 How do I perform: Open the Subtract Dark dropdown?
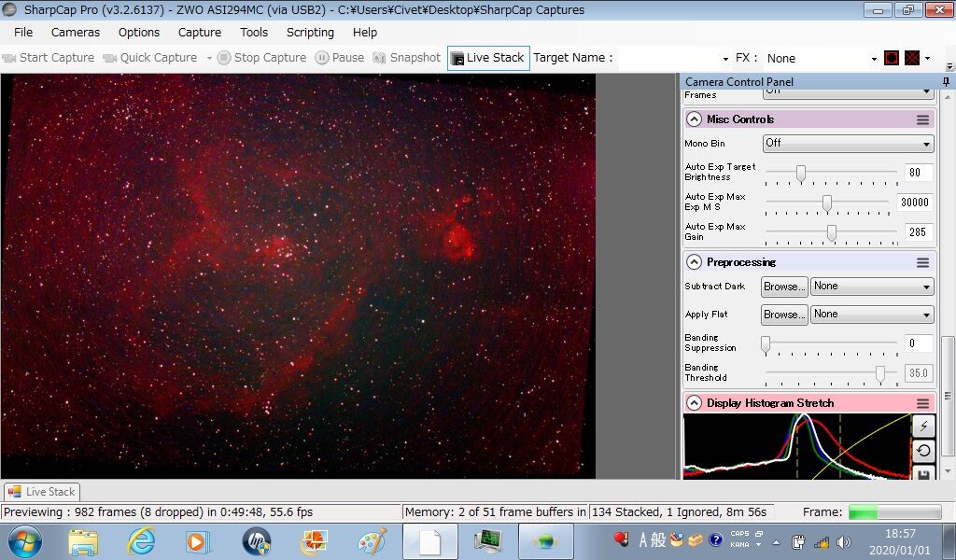(872, 287)
